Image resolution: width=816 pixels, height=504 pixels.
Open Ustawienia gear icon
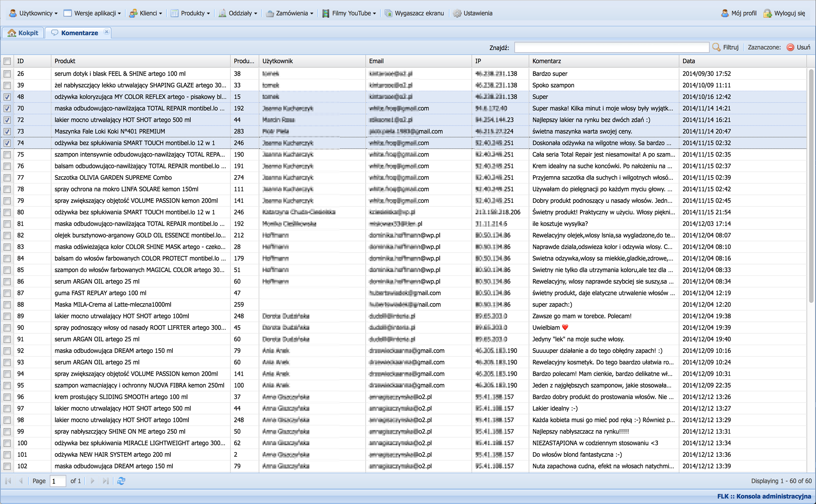click(457, 13)
